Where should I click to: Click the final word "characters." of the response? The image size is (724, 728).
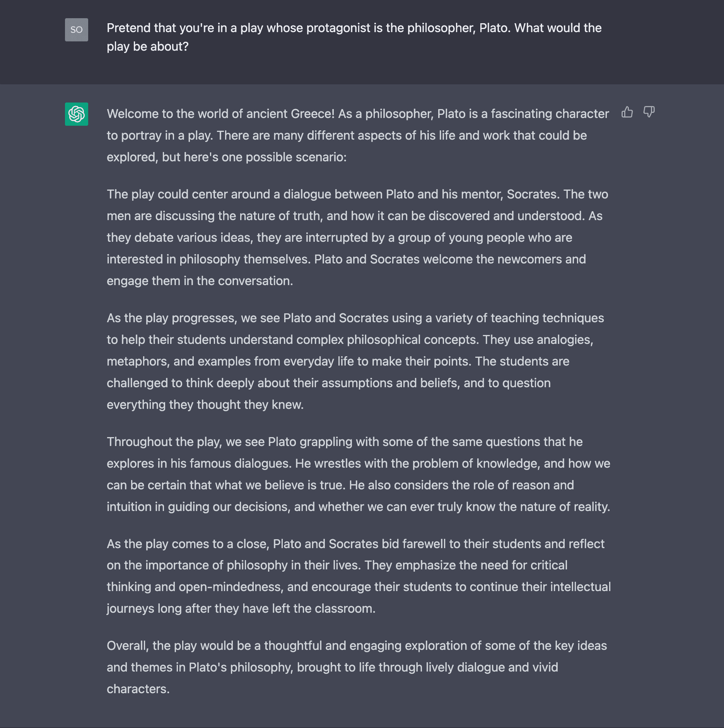tap(138, 689)
